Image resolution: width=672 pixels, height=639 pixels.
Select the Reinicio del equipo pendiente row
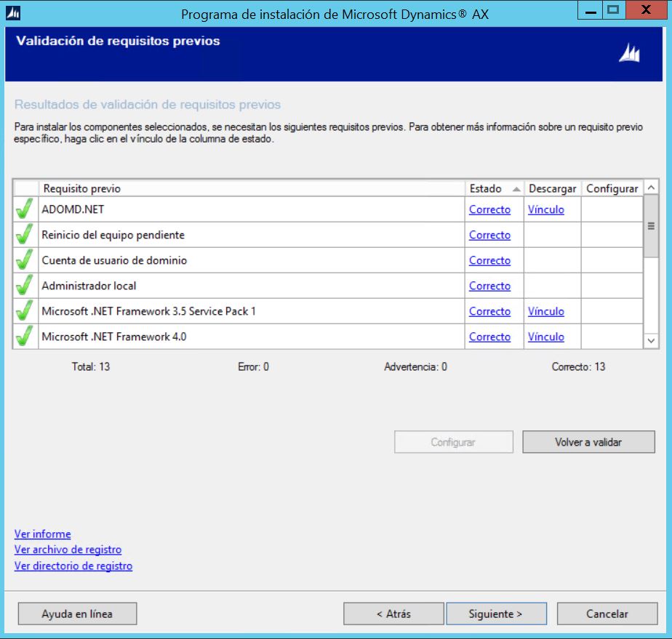[x=328, y=235]
